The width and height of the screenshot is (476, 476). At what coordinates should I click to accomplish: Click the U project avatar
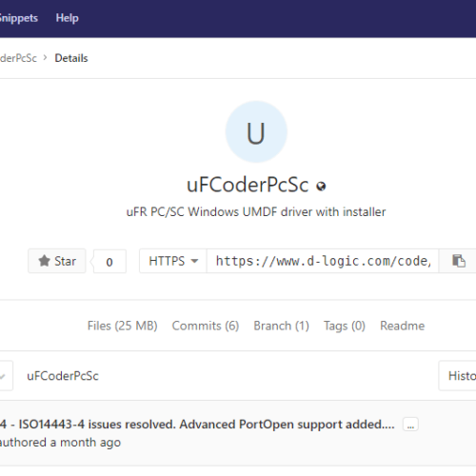click(x=256, y=131)
